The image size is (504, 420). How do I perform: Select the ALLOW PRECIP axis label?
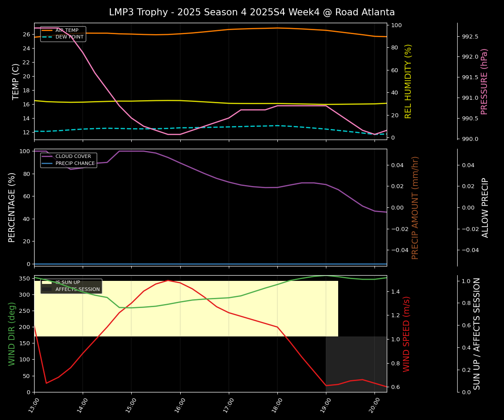pyautogui.click(x=485, y=207)
